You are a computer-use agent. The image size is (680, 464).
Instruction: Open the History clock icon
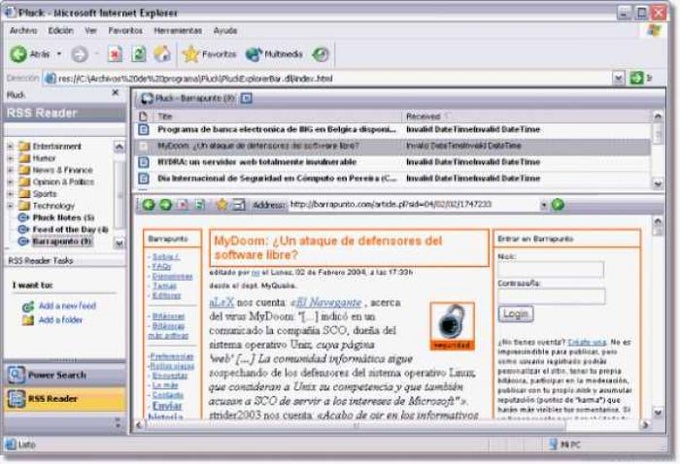click(320, 54)
